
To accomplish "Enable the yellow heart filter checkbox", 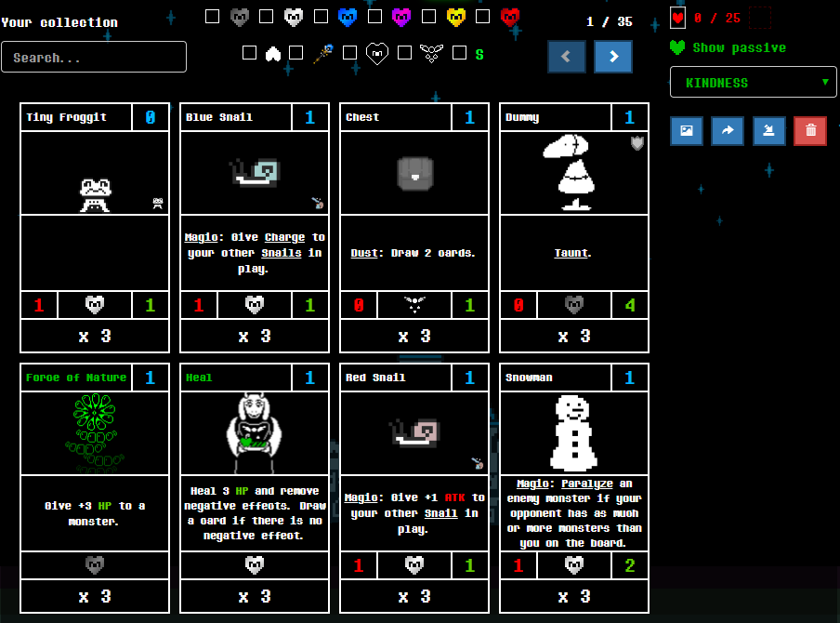I will coord(428,16).
